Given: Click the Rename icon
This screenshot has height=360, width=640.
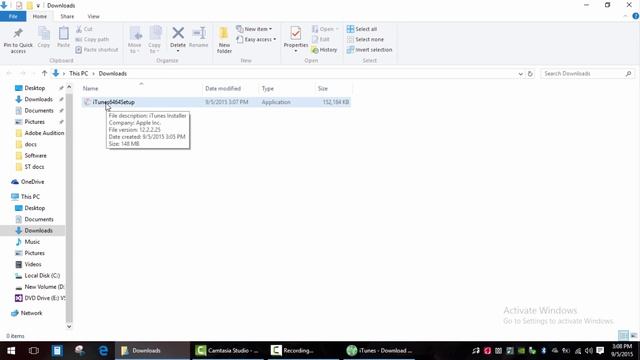Looking at the screenshot, I should (x=199, y=38).
